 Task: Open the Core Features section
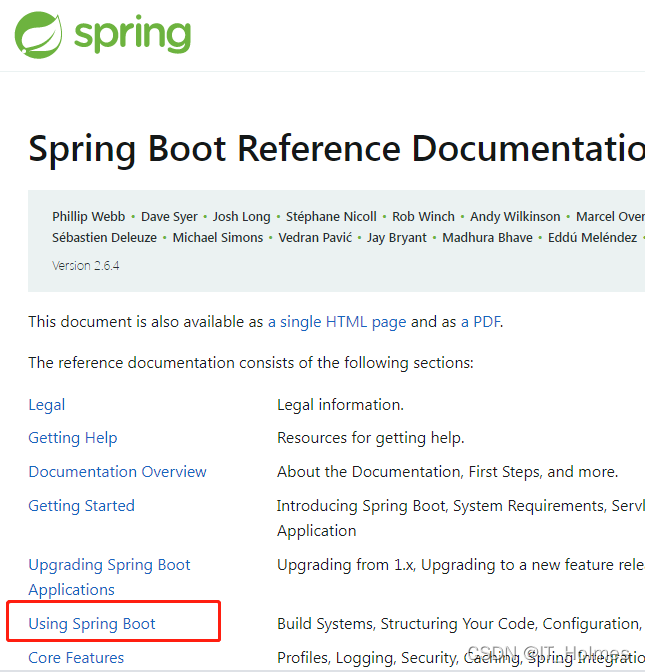pyautogui.click(x=76, y=657)
